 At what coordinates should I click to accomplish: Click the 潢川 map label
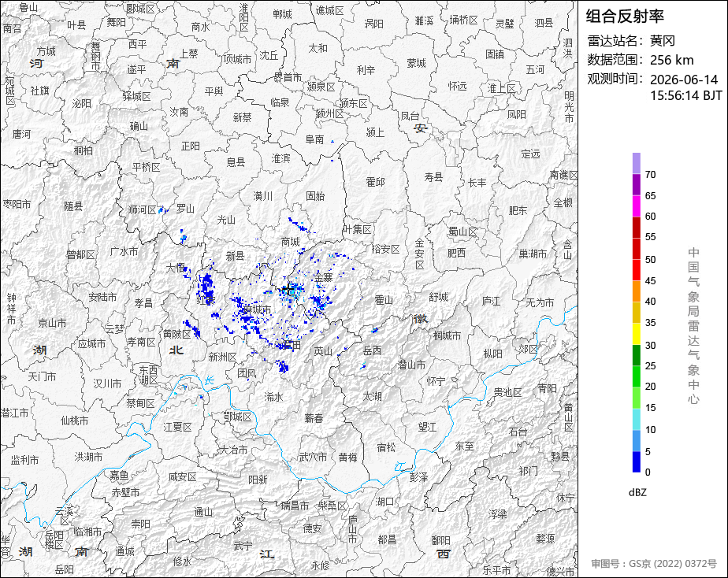coord(263,196)
